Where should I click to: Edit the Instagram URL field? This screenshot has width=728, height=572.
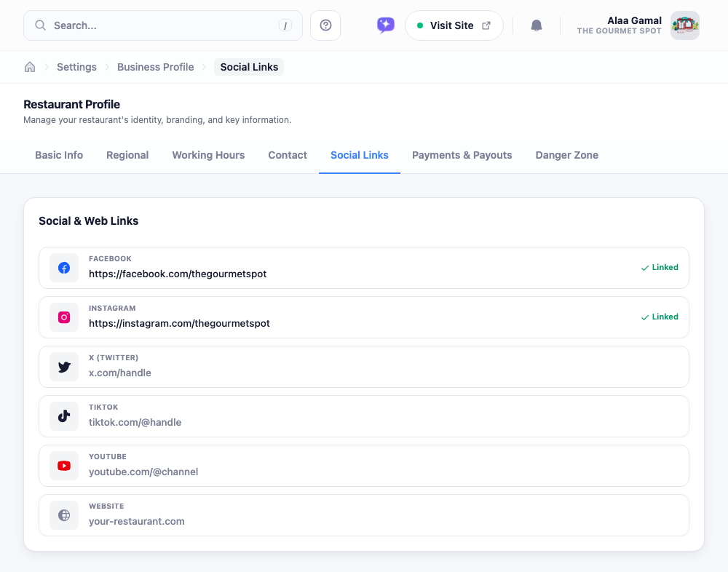364,317
